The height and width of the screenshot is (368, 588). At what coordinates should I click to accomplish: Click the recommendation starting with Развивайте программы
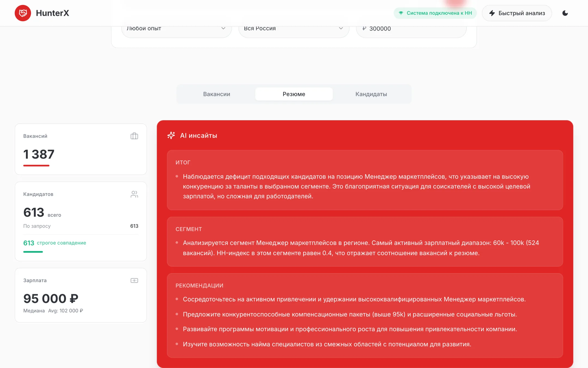click(x=350, y=329)
